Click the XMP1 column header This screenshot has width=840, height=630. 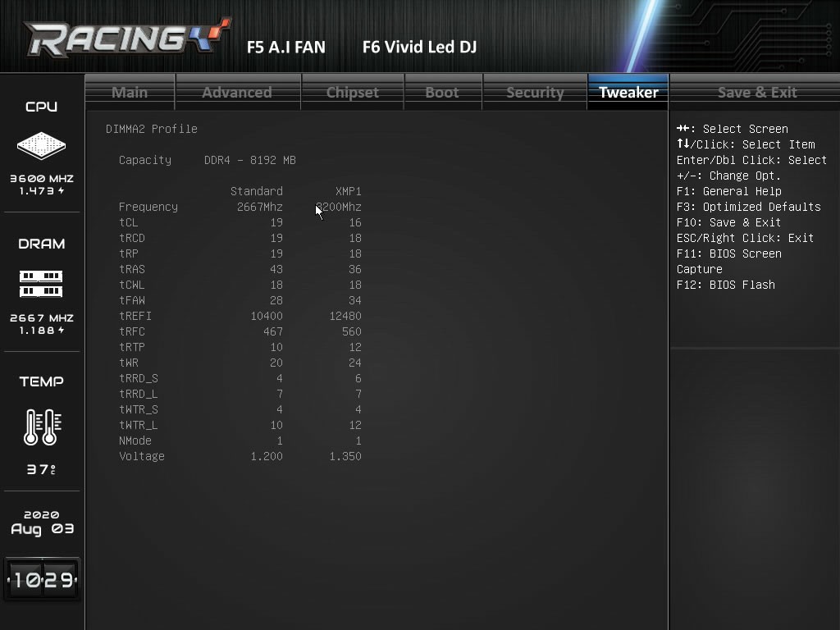pyautogui.click(x=348, y=191)
